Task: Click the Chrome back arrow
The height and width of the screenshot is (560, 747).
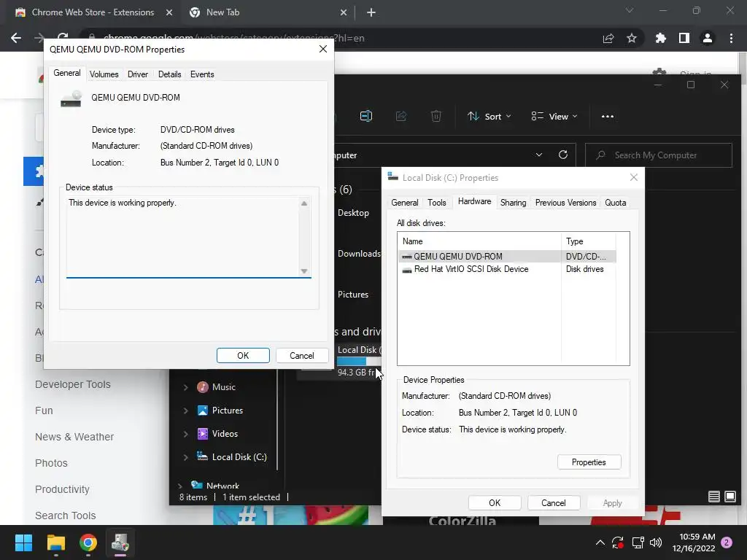Action: click(16, 38)
